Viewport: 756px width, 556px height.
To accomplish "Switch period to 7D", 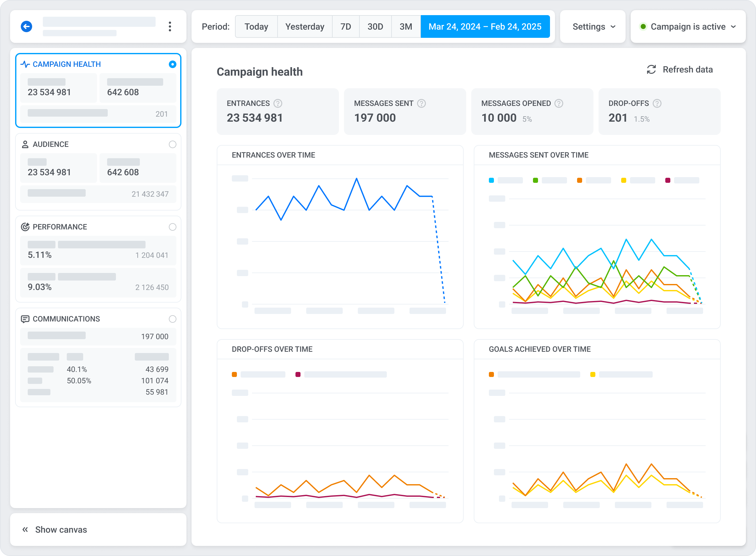I will click(345, 26).
